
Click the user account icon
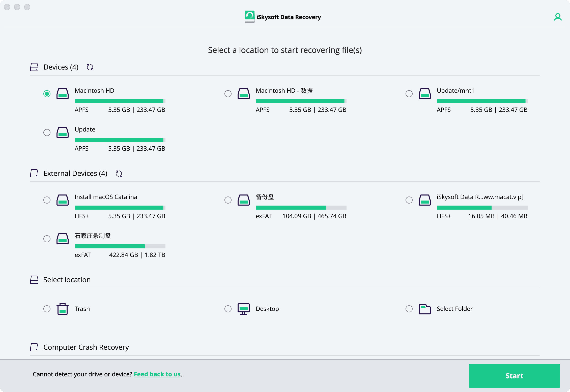tap(558, 17)
